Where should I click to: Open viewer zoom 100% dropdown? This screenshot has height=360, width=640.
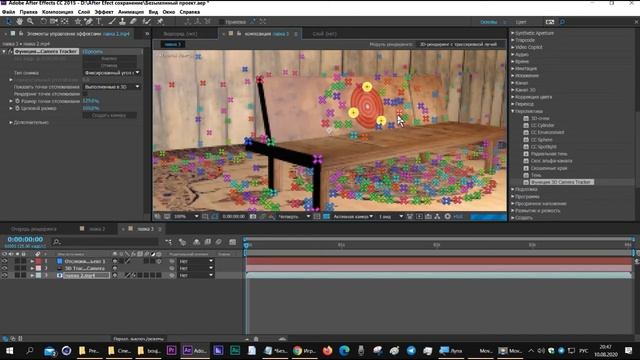tap(186, 216)
